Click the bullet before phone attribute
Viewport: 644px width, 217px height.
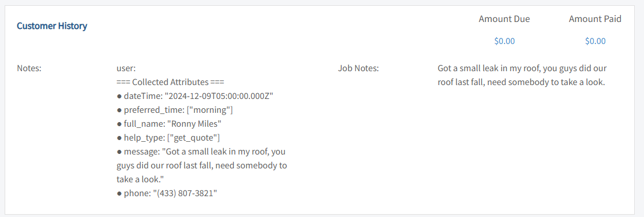[x=120, y=194]
